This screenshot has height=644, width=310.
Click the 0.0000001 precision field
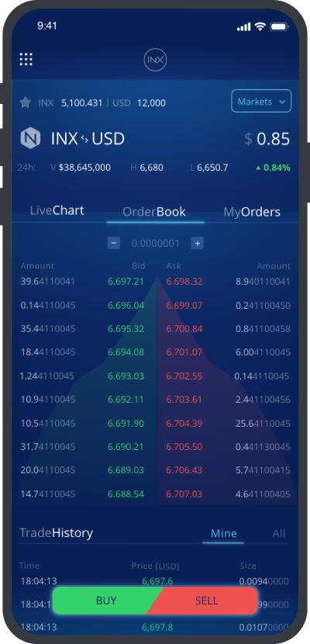tap(156, 244)
